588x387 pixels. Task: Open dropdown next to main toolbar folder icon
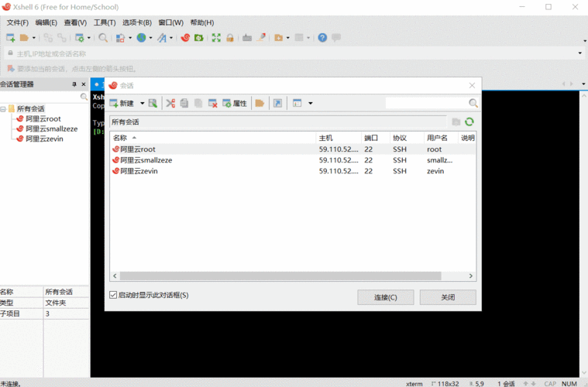tap(34, 37)
